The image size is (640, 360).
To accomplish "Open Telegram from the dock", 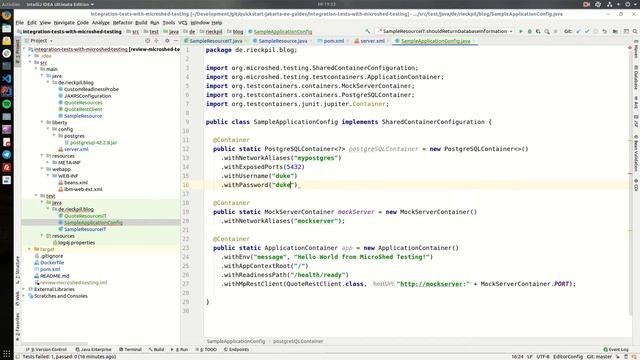I will 7,154.
